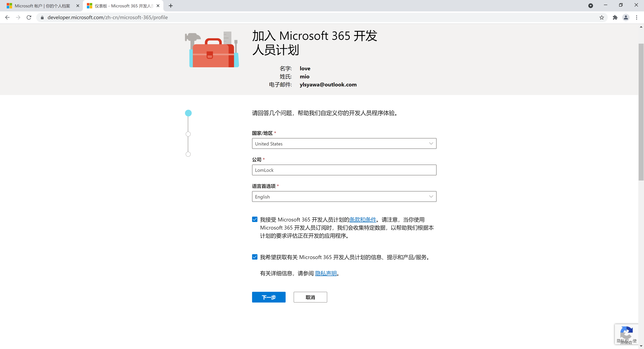Viewport: 644px width, 349px height.
Task: Uncheck the terms and conditions acceptance checkbox
Action: pos(255,219)
